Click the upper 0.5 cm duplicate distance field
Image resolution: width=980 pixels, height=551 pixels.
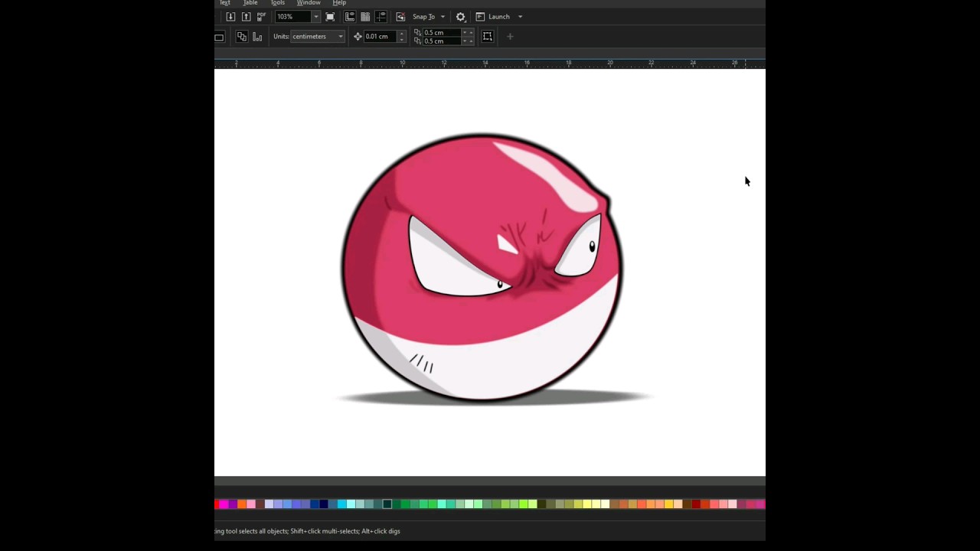[x=442, y=32]
